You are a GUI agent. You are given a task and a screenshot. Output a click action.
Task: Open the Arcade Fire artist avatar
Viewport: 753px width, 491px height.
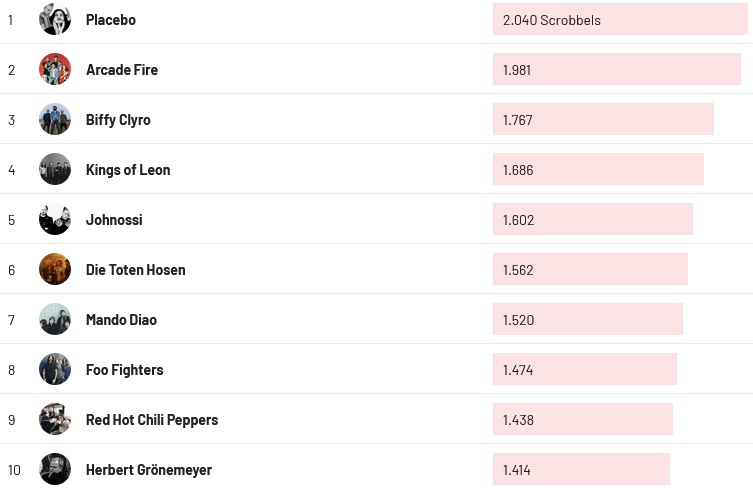pyautogui.click(x=55, y=69)
